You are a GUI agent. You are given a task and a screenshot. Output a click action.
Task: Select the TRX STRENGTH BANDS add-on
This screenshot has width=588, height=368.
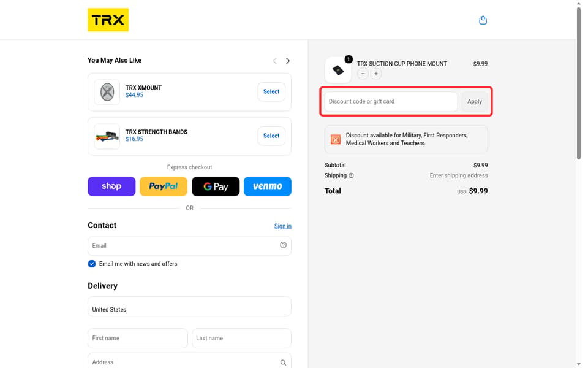tap(271, 136)
